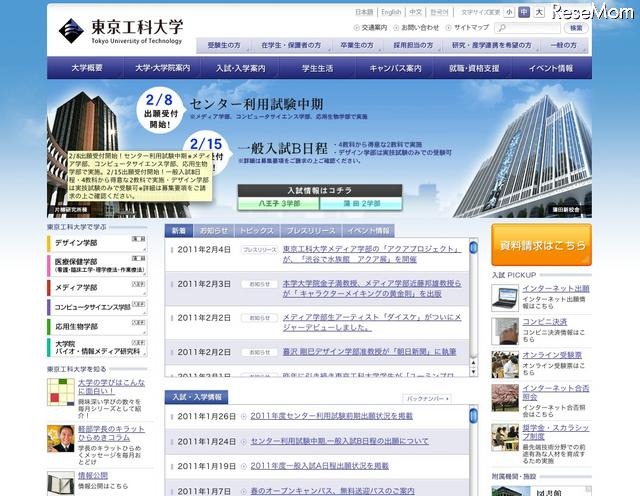The image size is (640, 496).
Task: Select the お知らせ news tab
Action: pos(213,231)
